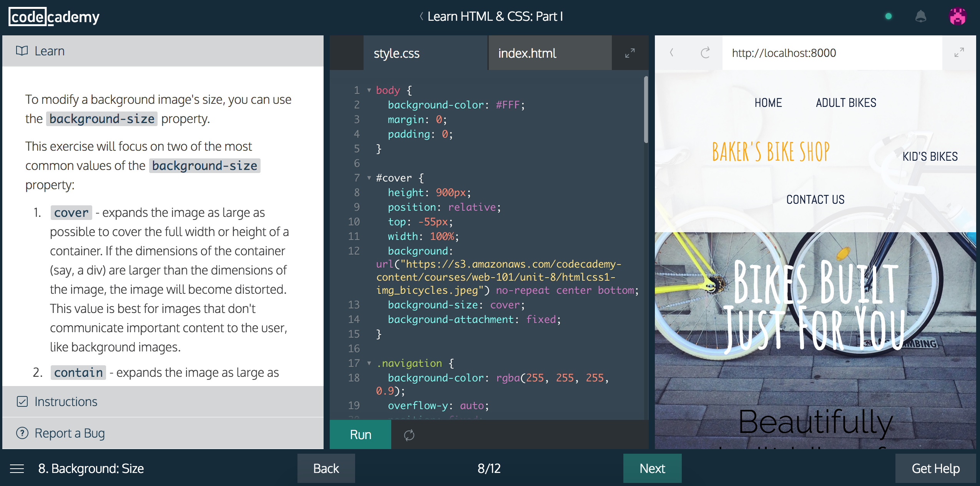
Task: Collapse the .navigation rule fold arrow
Action: [x=369, y=363]
